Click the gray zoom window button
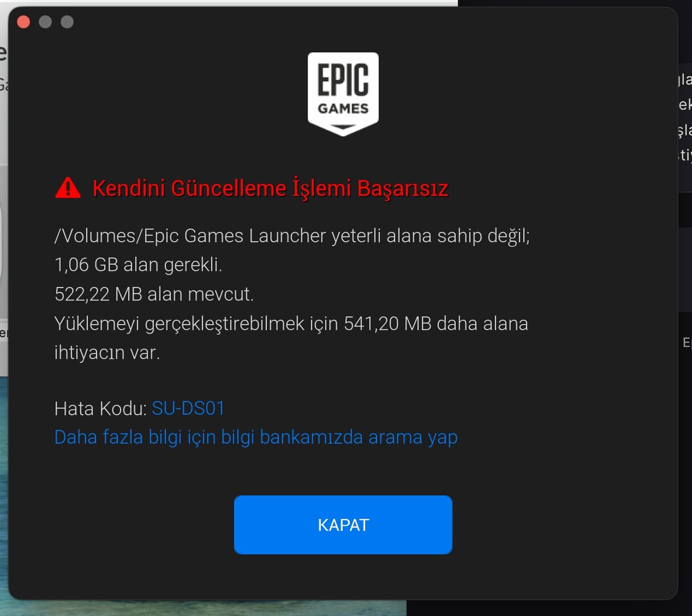Screen dimensions: 692x616 [67, 22]
